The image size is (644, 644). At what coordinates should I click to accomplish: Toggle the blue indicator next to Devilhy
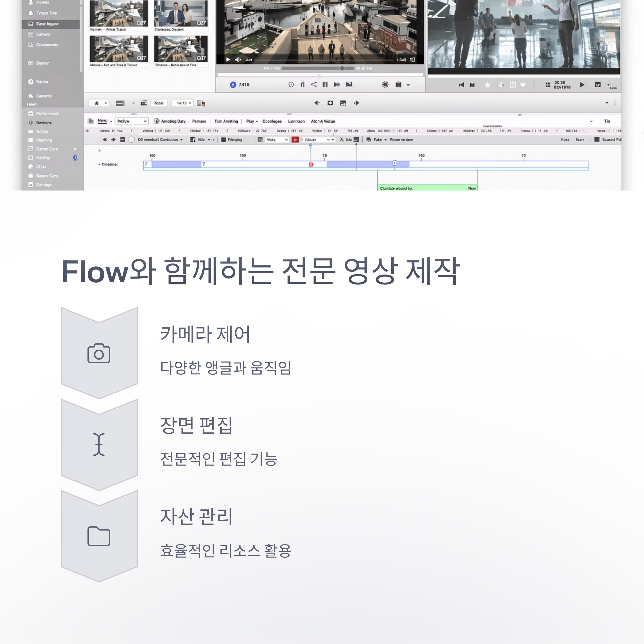pos(75,158)
